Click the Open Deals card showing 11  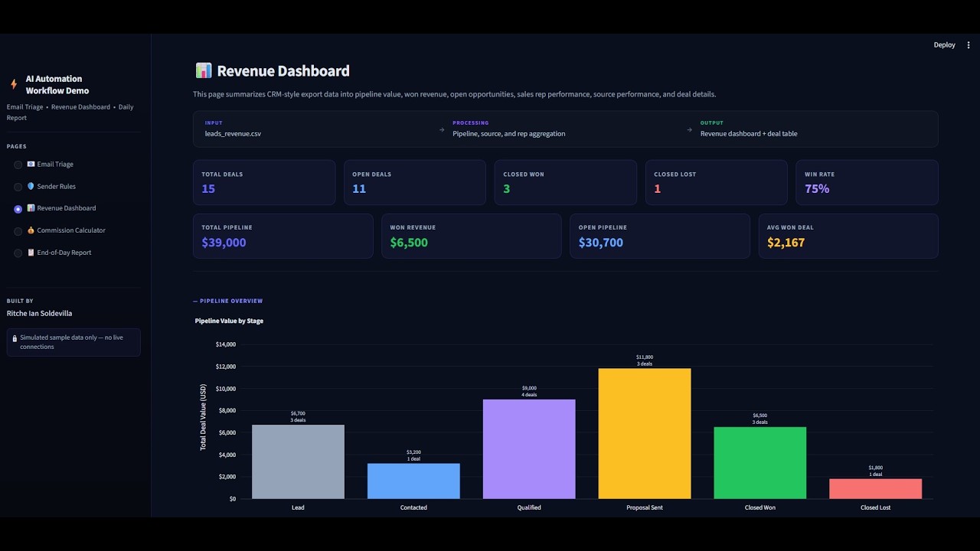point(415,182)
